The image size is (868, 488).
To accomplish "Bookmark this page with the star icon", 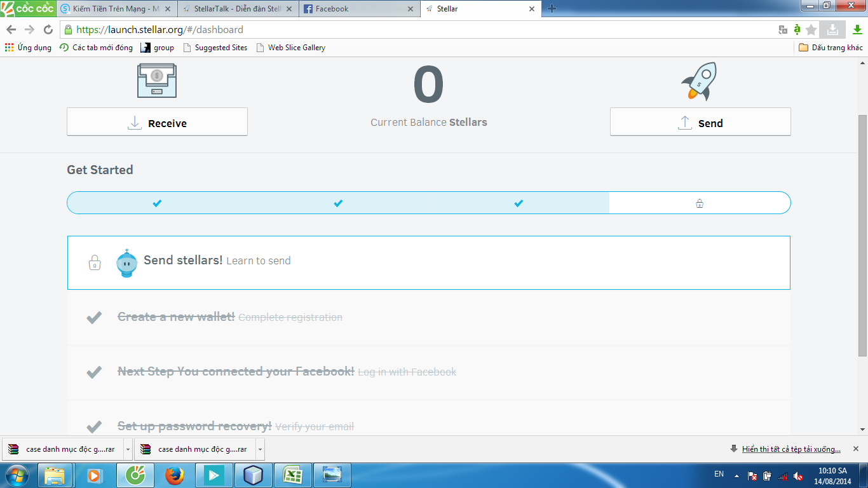I will pyautogui.click(x=811, y=30).
